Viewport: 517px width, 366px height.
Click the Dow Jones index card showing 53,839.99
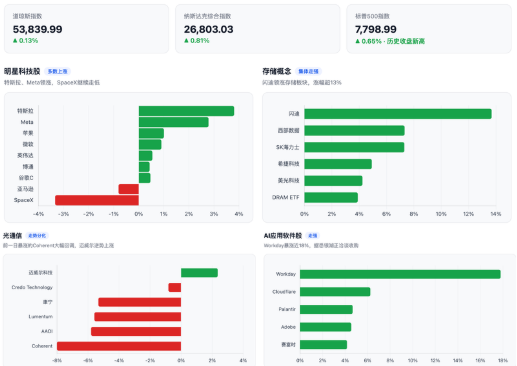click(86, 29)
